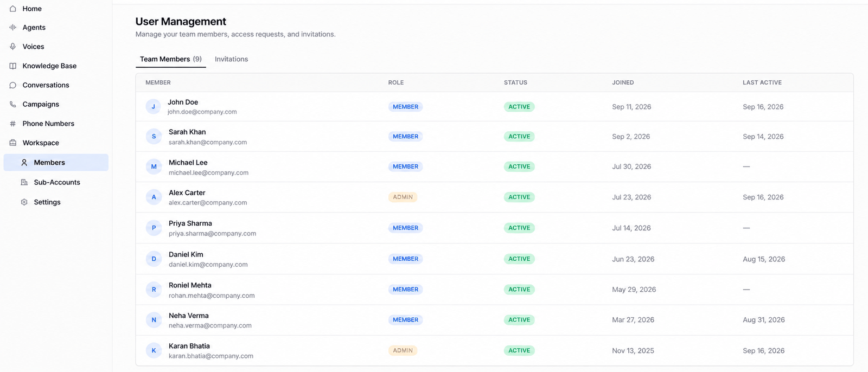Click the Sub-Accounts building icon
The height and width of the screenshot is (372, 868).
[24, 182]
